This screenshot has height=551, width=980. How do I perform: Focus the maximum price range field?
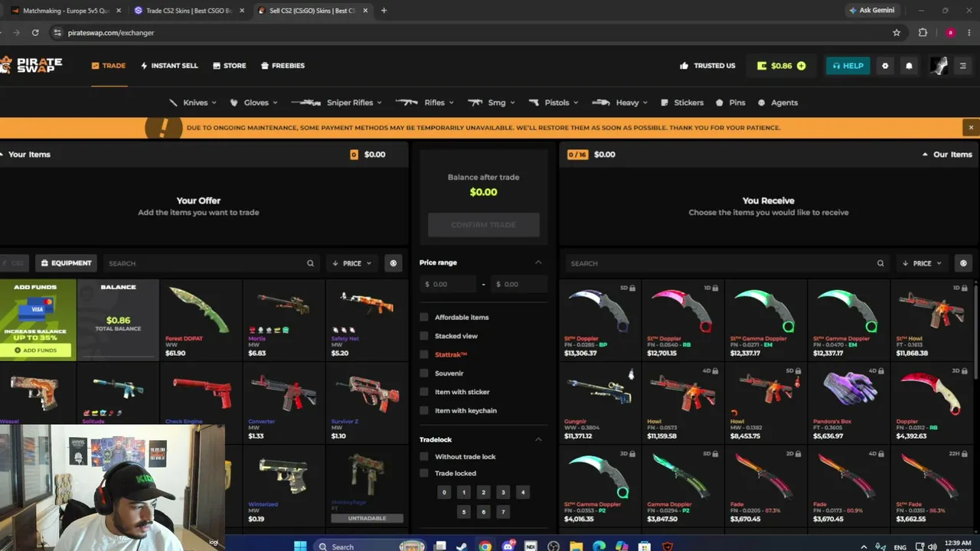tap(518, 284)
